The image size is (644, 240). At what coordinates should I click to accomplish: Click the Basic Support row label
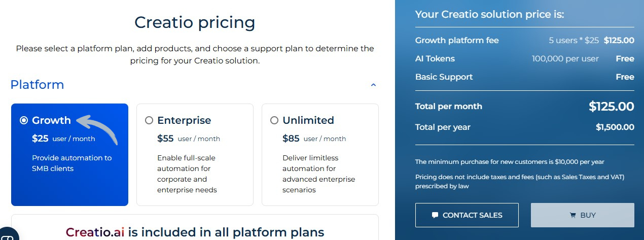tap(444, 77)
